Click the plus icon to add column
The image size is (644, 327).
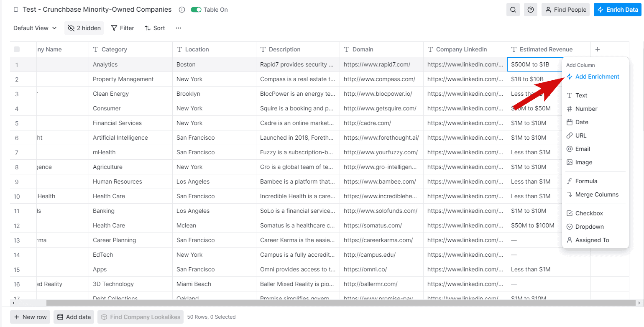(598, 49)
